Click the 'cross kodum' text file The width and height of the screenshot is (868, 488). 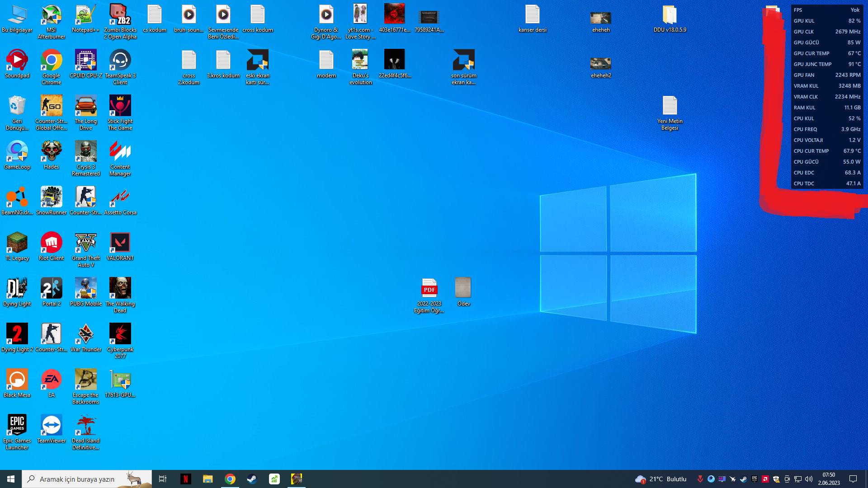[258, 19]
